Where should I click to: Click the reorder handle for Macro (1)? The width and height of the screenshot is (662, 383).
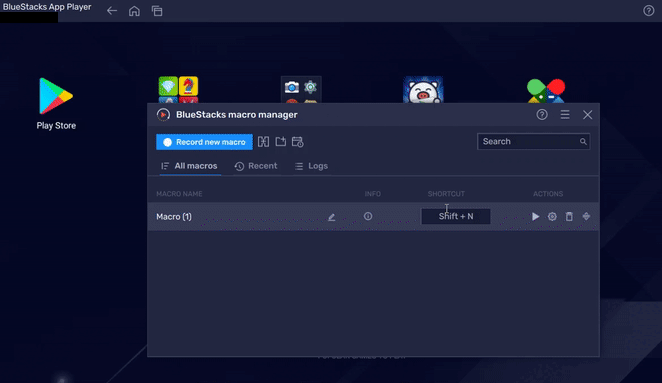pos(586,217)
